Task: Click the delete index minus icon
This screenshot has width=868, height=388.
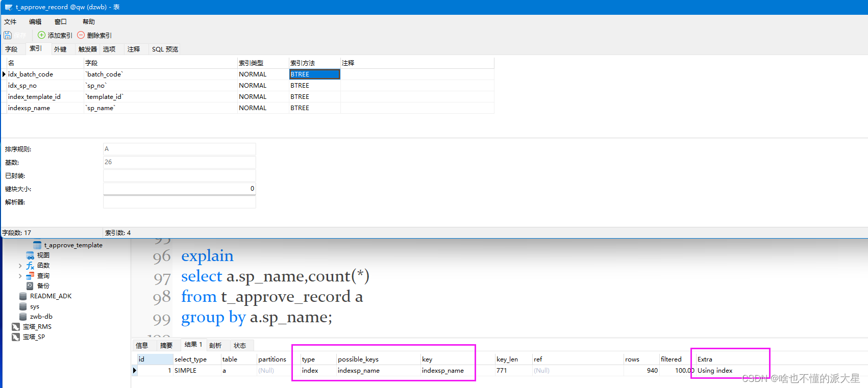Action: pyautogui.click(x=81, y=35)
